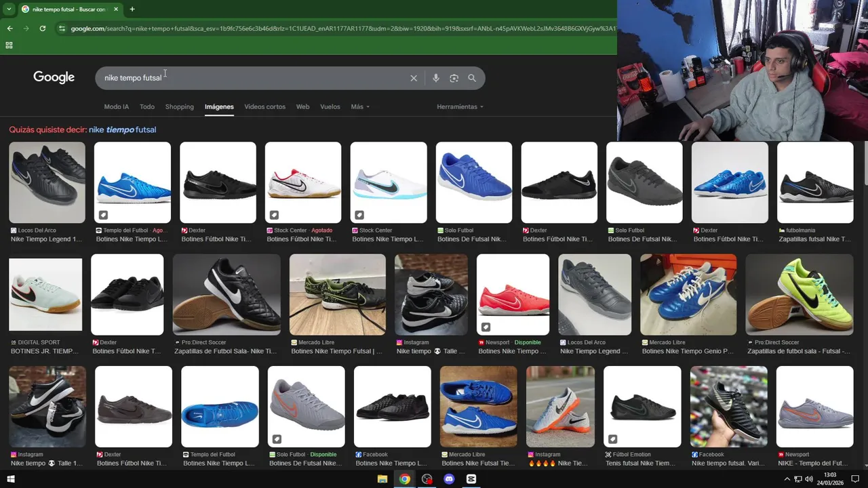Open volume control in system tray
868x488 pixels.
(x=810, y=479)
